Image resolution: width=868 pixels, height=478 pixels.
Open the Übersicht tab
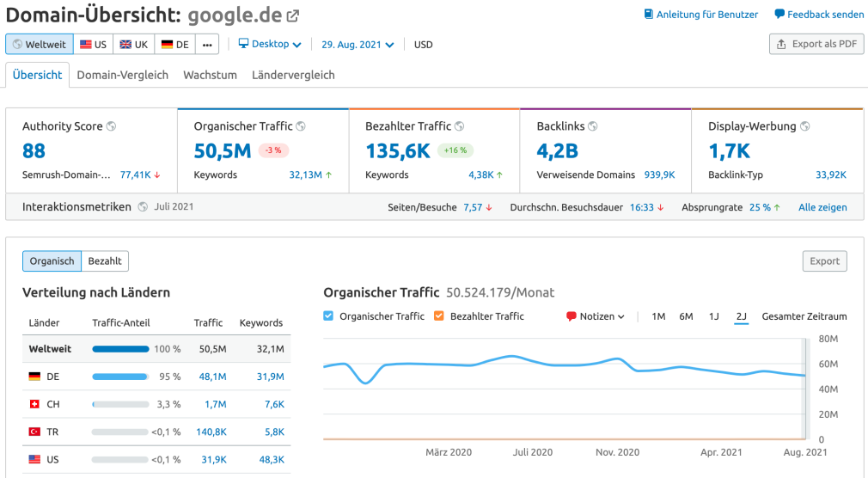point(37,75)
